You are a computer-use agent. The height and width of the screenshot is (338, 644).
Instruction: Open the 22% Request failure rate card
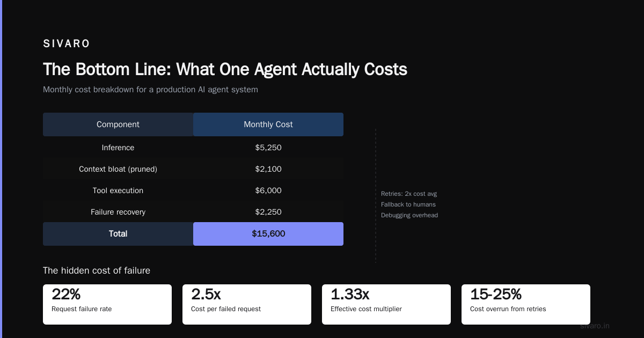coord(107,304)
